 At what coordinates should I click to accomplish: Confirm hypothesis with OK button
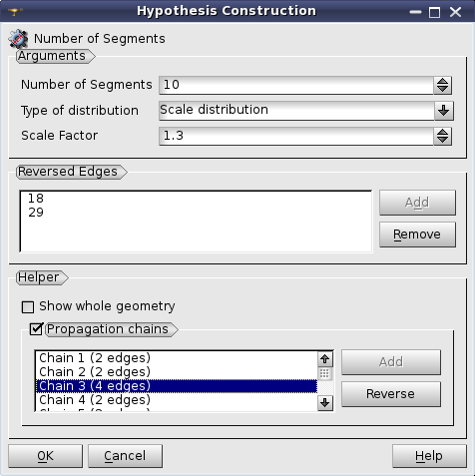pyautogui.click(x=45, y=456)
